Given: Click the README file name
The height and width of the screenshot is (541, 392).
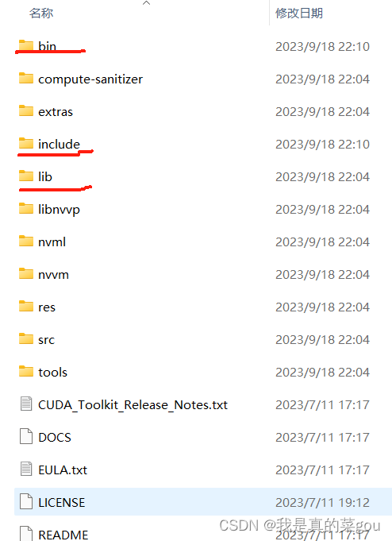Looking at the screenshot, I should coord(63,535).
